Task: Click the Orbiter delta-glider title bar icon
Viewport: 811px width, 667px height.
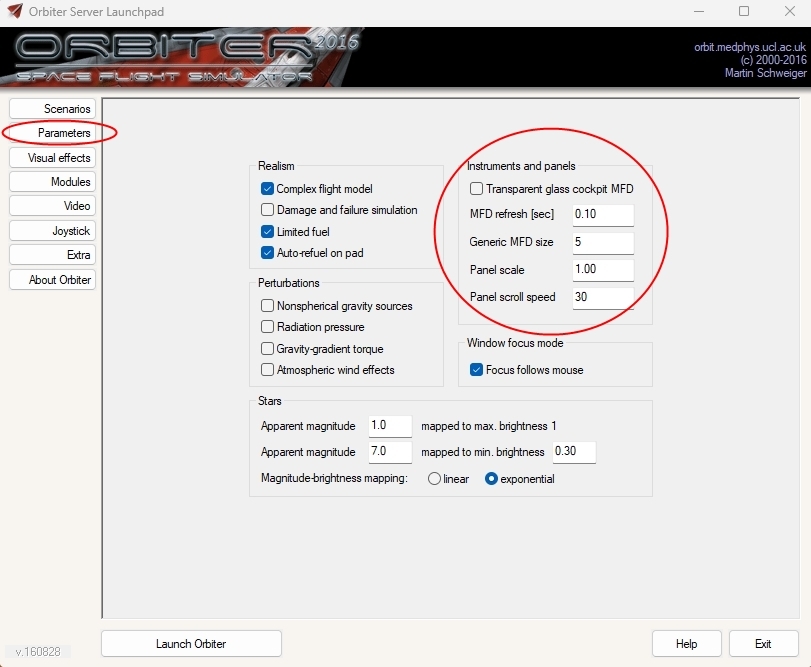Action: click(16, 11)
